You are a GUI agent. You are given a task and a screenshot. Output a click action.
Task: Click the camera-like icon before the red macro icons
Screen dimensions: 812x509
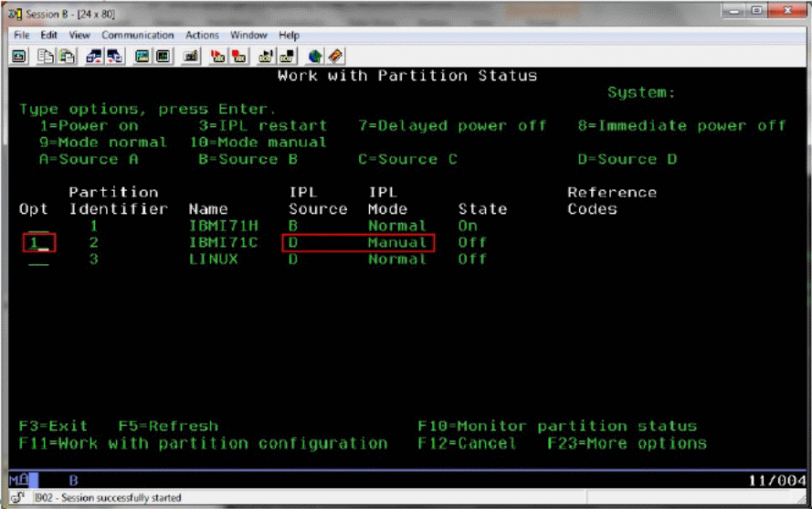[192, 57]
